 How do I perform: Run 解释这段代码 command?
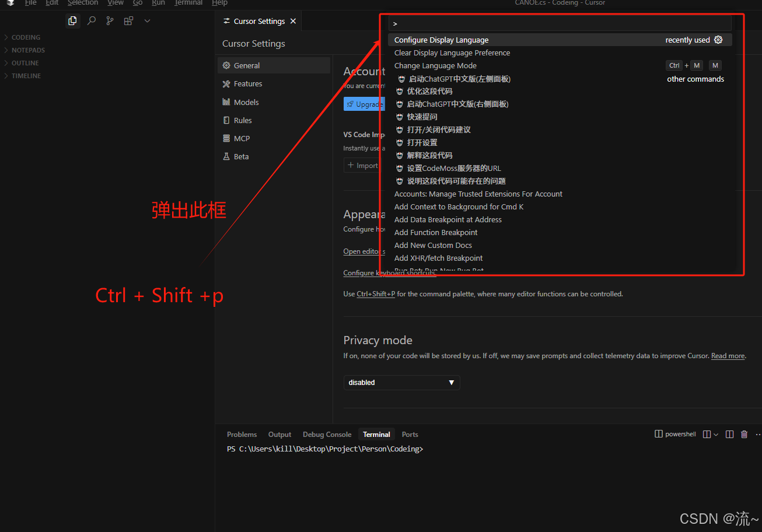pos(560,155)
